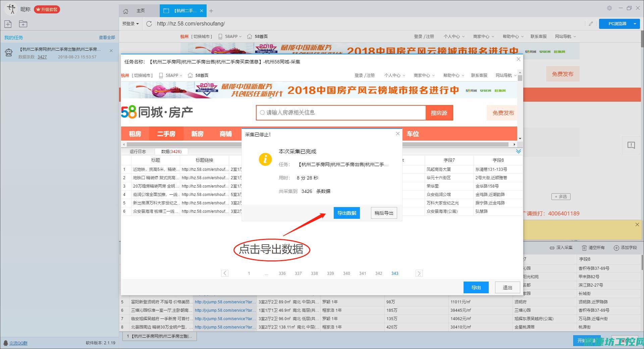Close the 杭州二手... browser tab
This screenshot has height=349, width=644.
202,11
